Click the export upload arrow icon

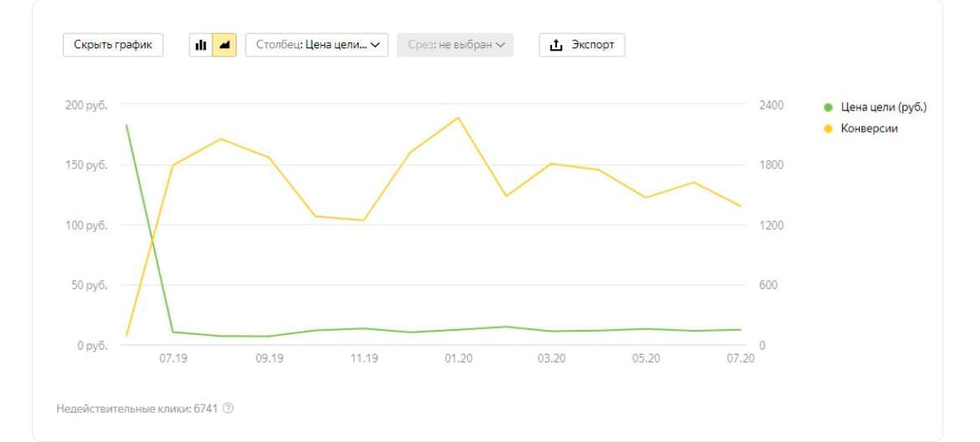(556, 45)
